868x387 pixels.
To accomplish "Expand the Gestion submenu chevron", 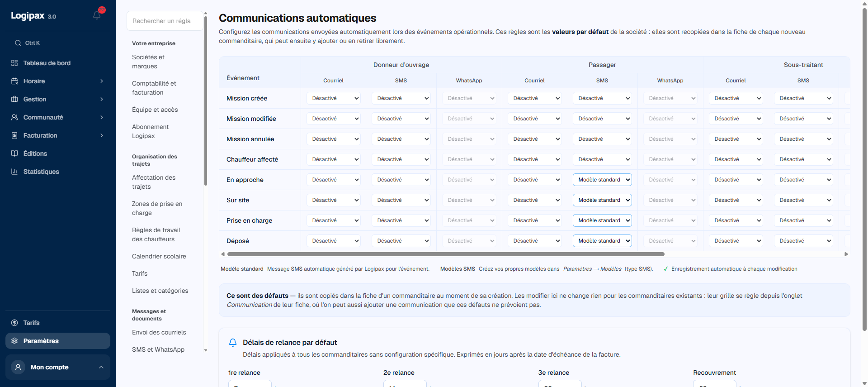I will click(x=102, y=99).
